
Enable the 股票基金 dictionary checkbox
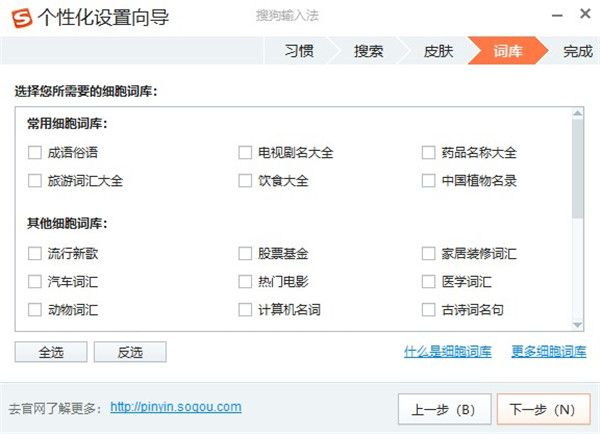pos(245,254)
